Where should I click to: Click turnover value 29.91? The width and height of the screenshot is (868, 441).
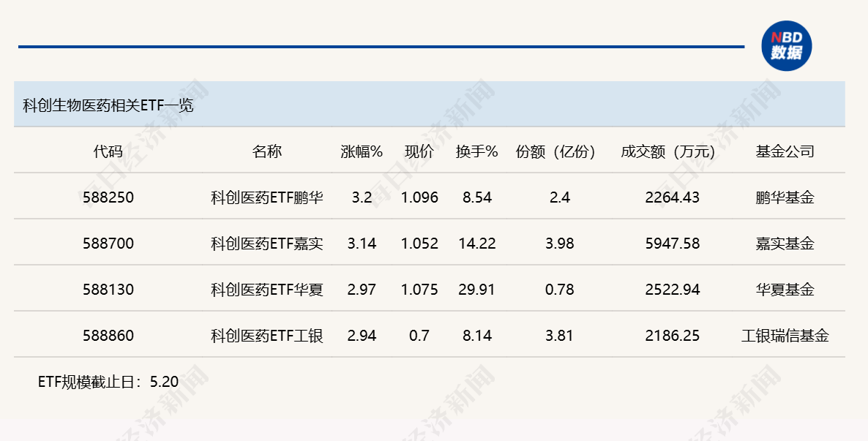click(x=476, y=290)
